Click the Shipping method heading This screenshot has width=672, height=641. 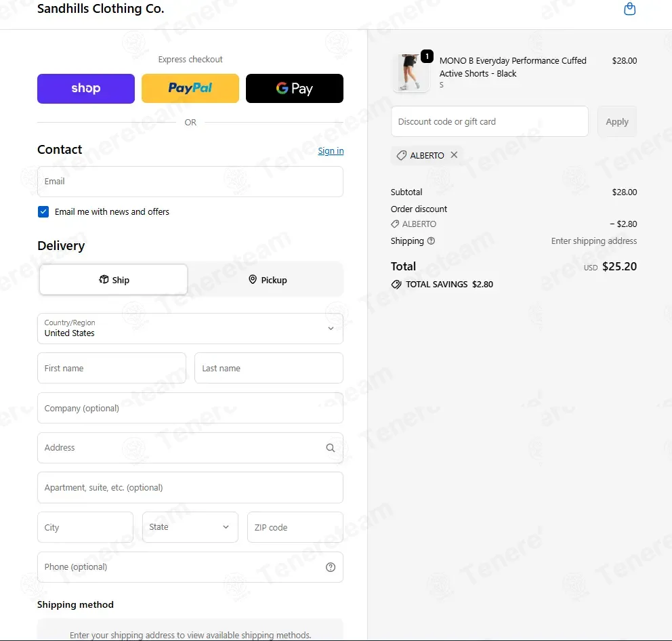pos(75,604)
